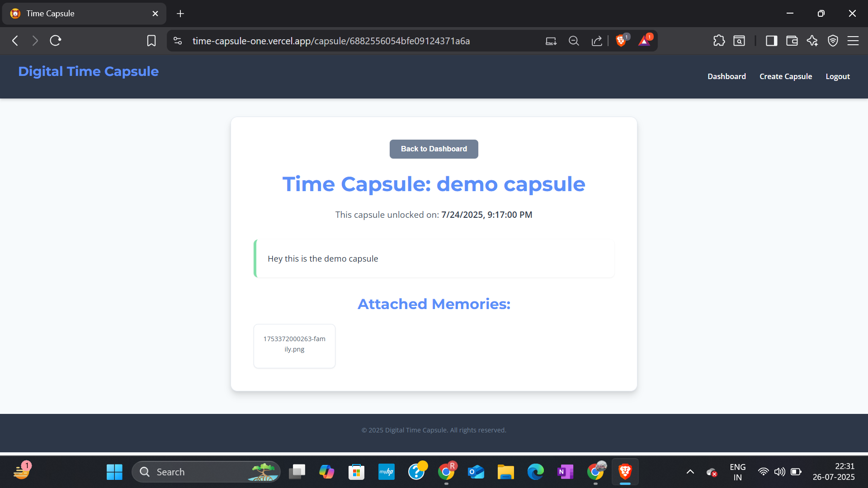Open Leo AI sparkle icon
This screenshot has height=488, width=868.
(x=812, y=41)
